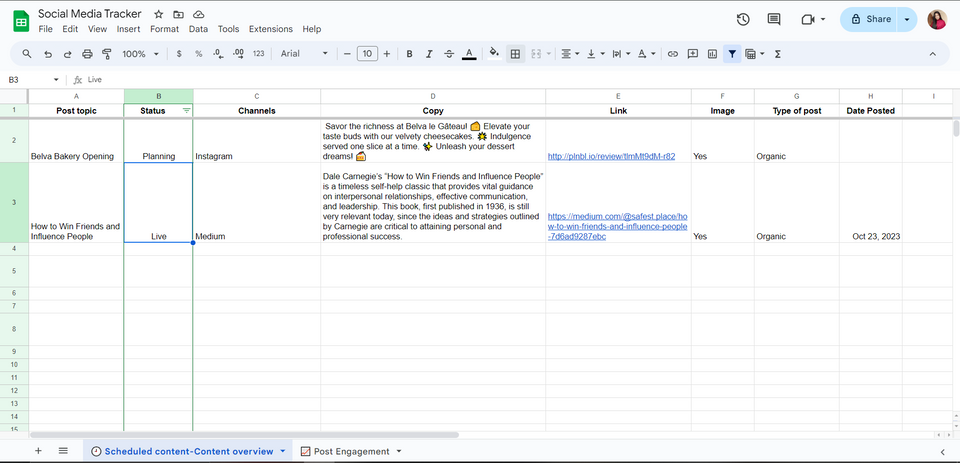Collapse the toolbar with chevron
This screenshot has height=463, width=960.
[x=932, y=54]
